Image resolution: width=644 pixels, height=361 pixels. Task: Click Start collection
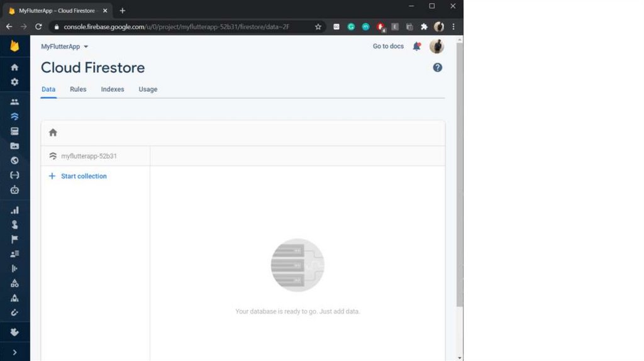pos(78,176)
